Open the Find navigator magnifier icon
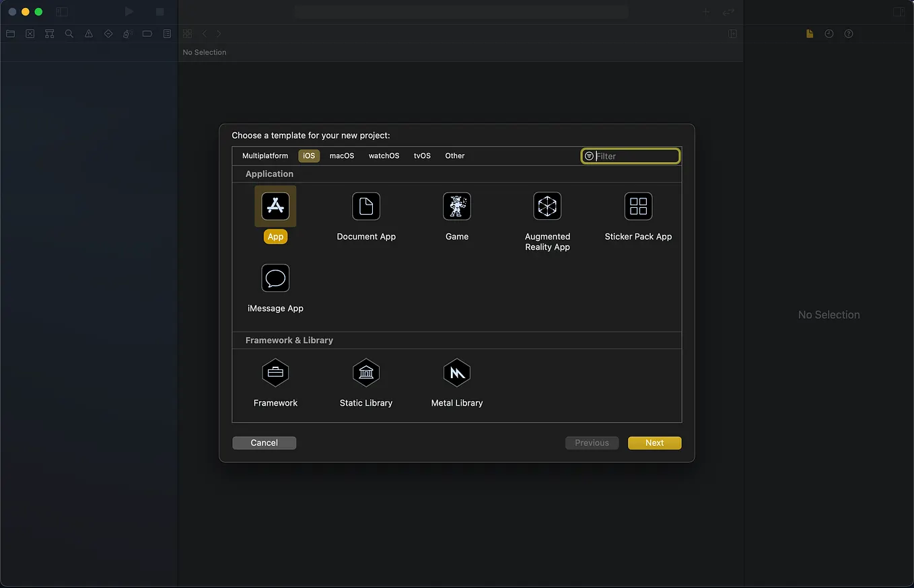914x588 pixels. click(69, 34)
